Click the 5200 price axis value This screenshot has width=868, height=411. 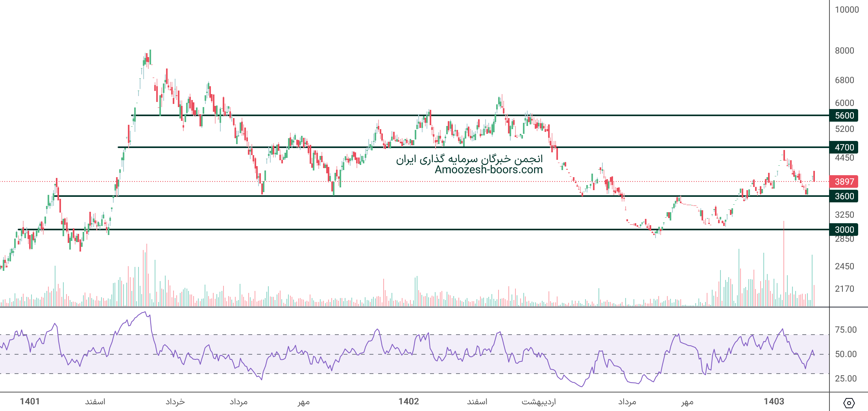[x=844, y=129]
